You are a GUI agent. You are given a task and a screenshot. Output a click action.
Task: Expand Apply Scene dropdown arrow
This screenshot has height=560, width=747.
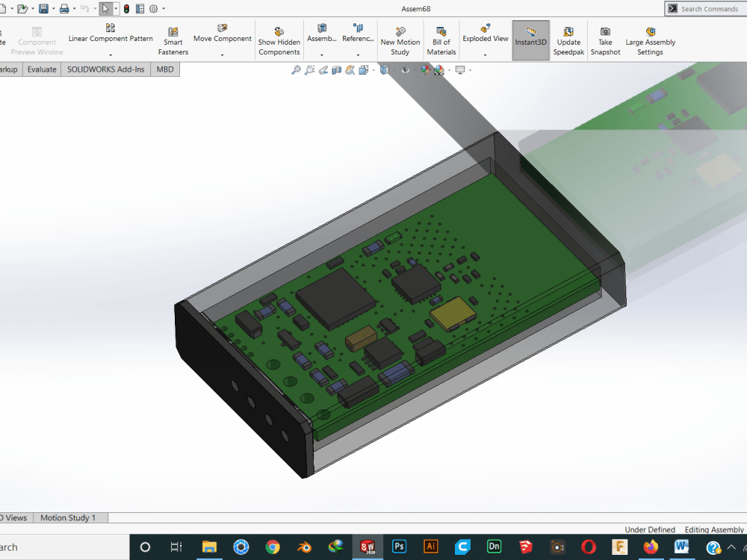[x=449, y=70]
